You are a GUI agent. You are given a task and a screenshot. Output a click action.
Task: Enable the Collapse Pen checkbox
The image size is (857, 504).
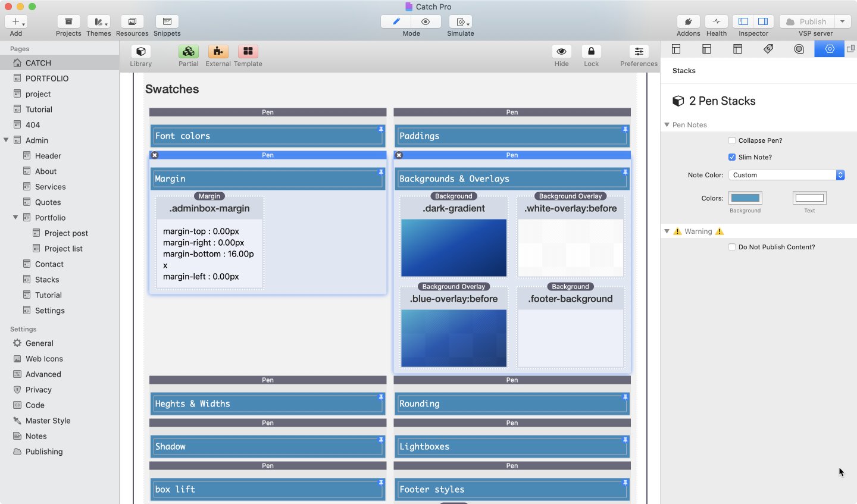click(732, 141)
